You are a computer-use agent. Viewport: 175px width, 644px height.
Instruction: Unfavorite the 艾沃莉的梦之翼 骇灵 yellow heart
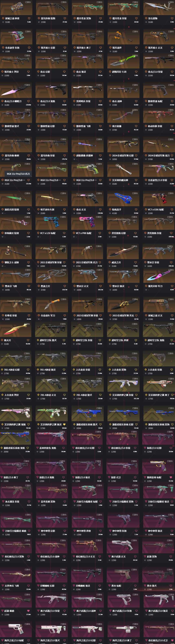[64, 424]
